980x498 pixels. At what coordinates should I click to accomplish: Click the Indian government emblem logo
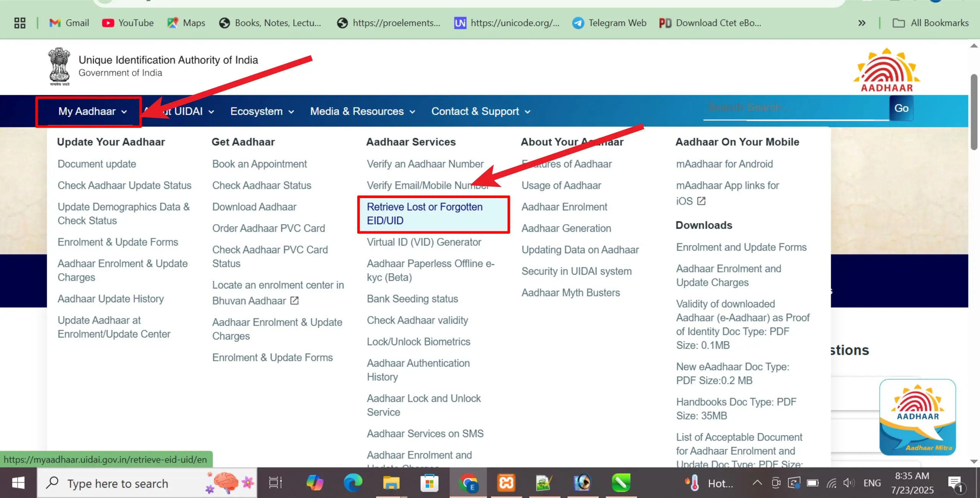click(x=59, y=67)
